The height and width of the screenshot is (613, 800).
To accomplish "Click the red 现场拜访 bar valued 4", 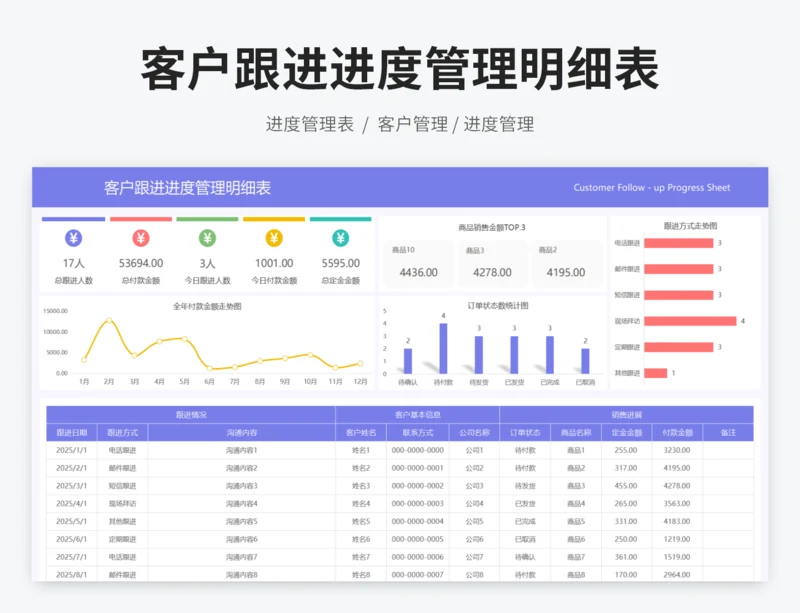I will point(690,321).
